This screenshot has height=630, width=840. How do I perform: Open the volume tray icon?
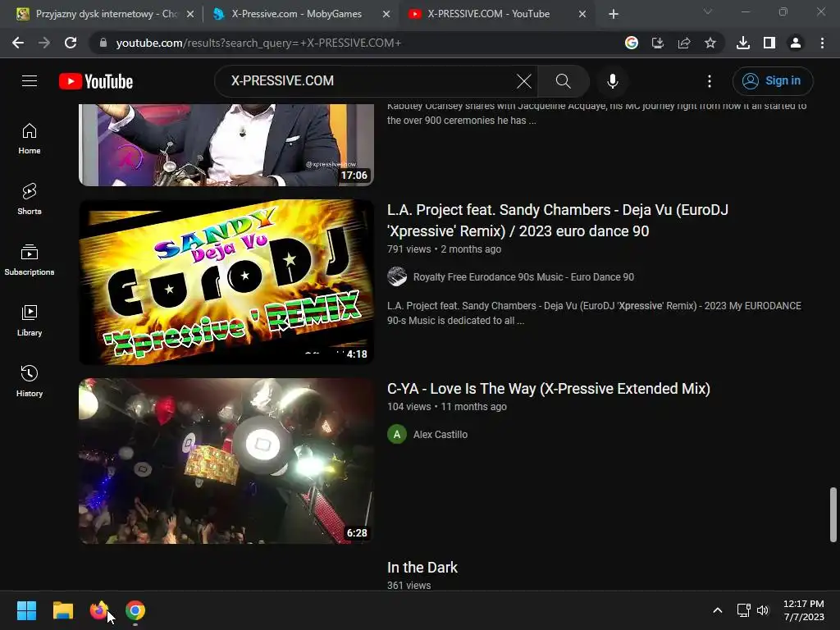763,610
